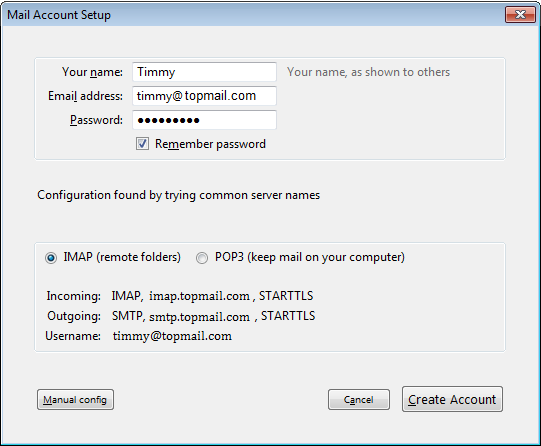The height and width of the screenshot is (446, 541).
Task: Click the Outgoing smtp.topmail.com server line
Action: 181,316
